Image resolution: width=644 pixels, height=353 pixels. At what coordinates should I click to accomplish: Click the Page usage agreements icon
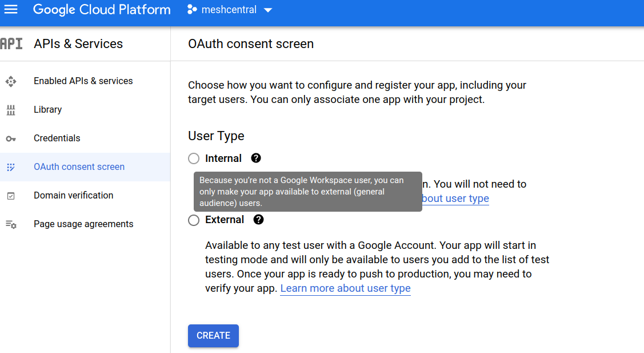(x=11, y=224)
